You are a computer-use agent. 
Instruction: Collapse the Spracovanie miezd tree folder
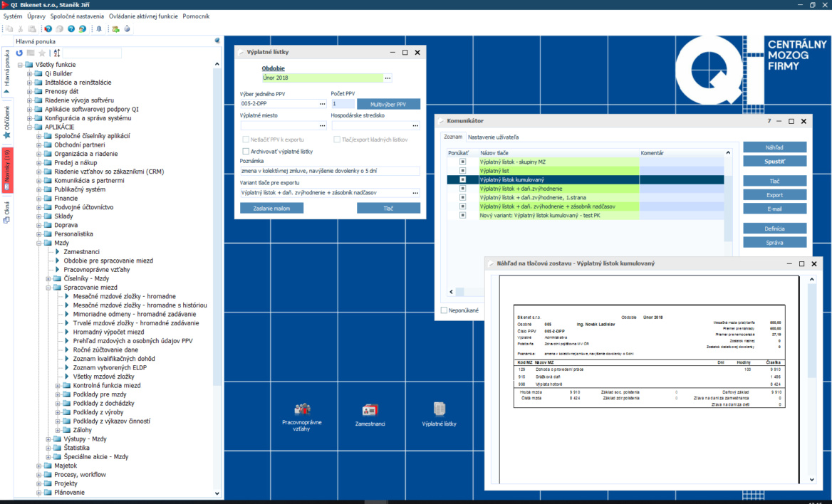[48, 288]
